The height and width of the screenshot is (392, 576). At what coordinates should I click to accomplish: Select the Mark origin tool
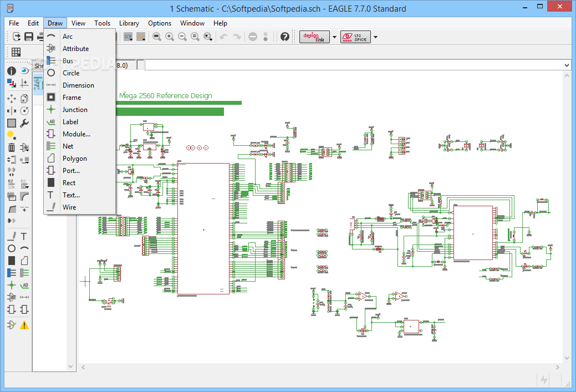point(24,83)
